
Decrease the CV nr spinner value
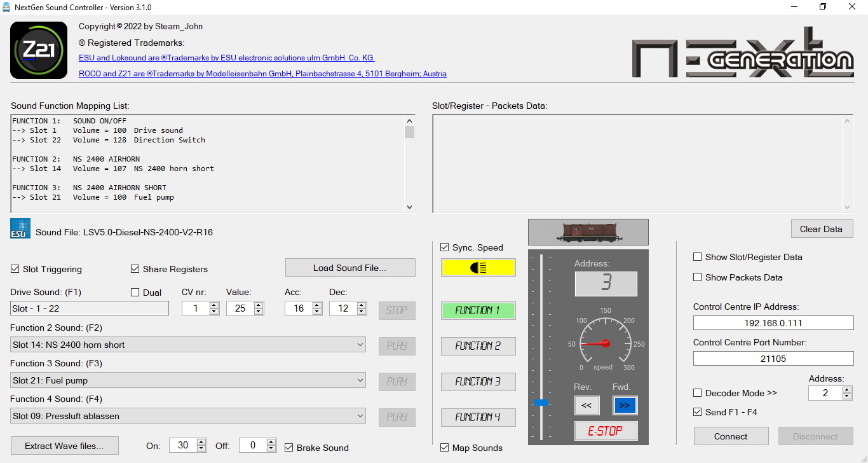point(214,312)
